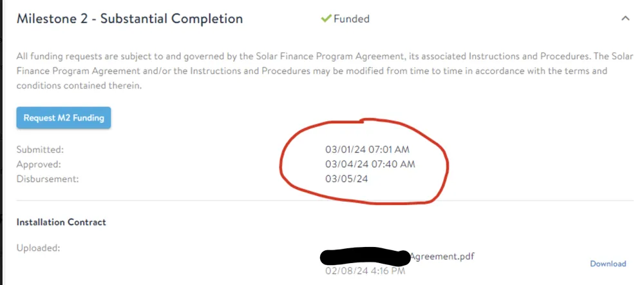The height and width of the screenshot is (285, 644).
Task: Click the green Funded checkmark icon
Action: 326,19
